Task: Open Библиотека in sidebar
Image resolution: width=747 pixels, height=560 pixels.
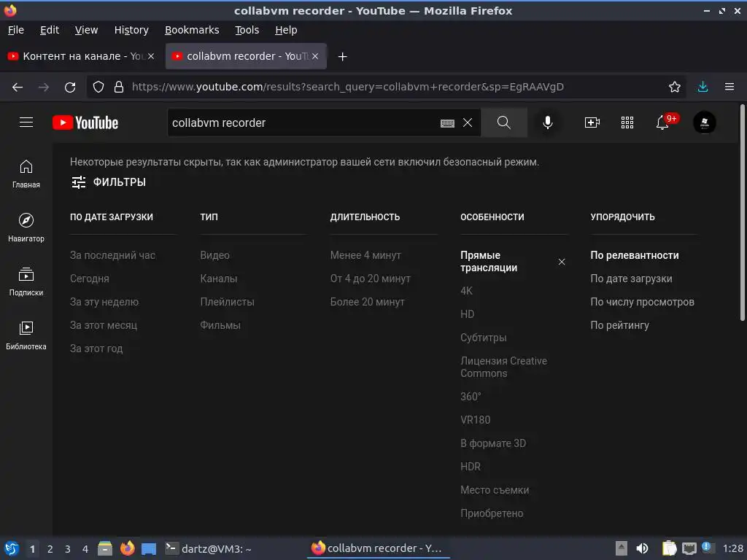Action: 26,335
